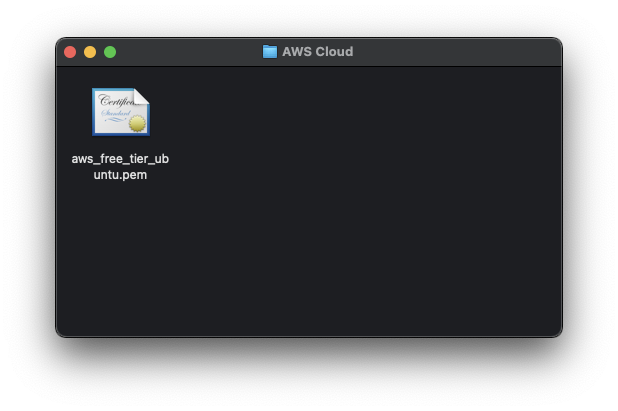Click the AWS Cloud folder icon in title bar

(270, 52)
